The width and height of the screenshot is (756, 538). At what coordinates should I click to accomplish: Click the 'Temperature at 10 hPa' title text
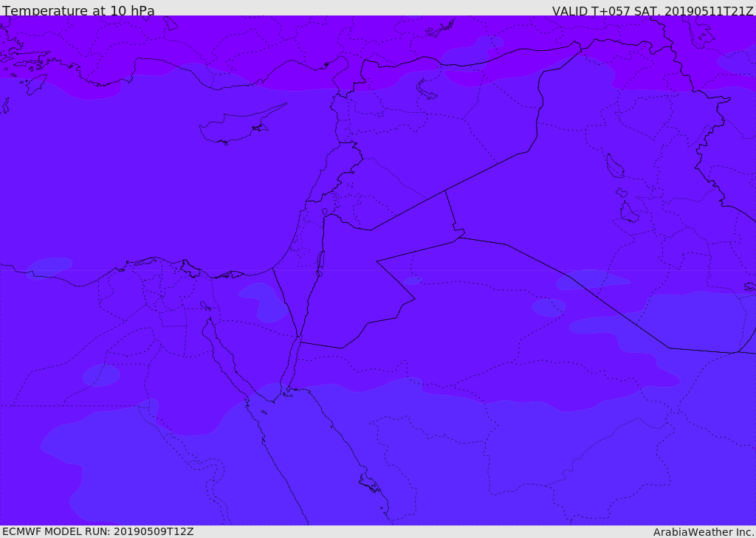(78, 10)
